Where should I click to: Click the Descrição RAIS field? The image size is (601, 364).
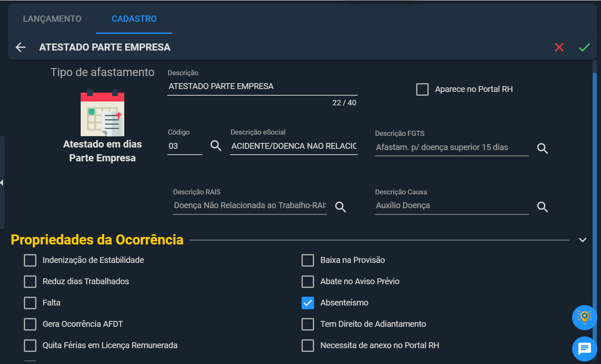[x=250, y=206]
